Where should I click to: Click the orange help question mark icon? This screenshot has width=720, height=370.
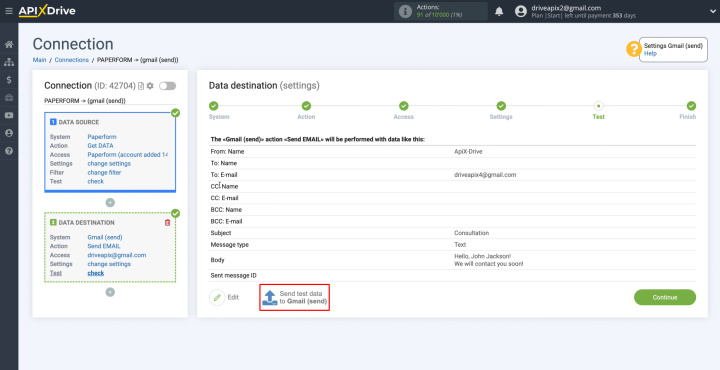[634, 49]
